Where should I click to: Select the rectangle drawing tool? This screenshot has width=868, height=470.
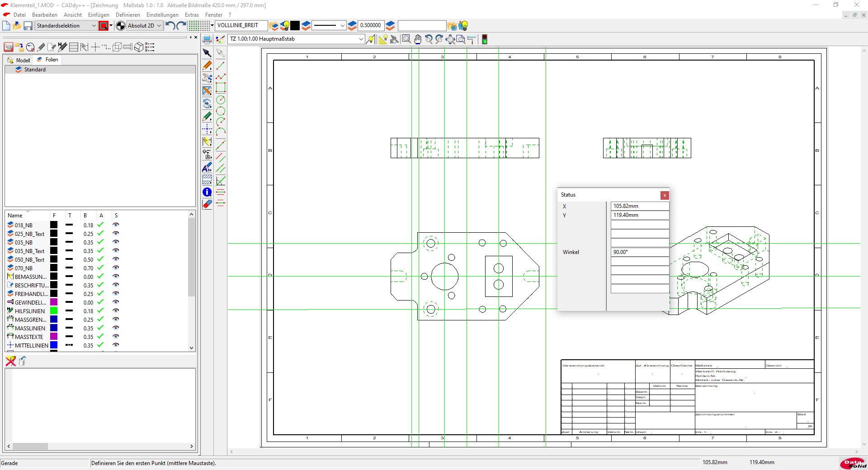(x=221, y=88)
